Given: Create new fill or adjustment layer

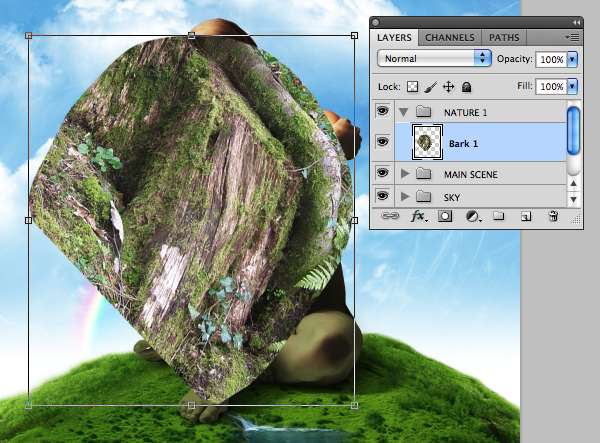Looking at the screenshot, I should click(473, 217).
